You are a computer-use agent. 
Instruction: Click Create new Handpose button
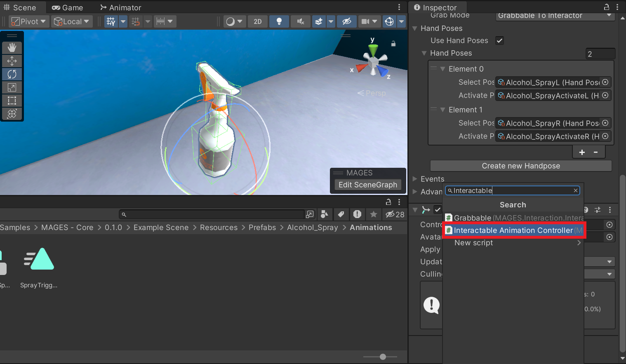[x=521, y=166]
